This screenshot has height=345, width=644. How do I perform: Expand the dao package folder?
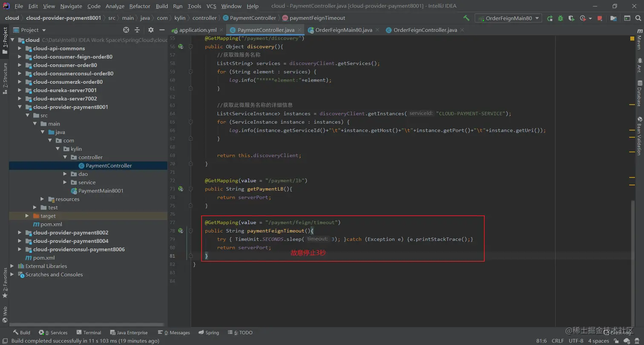click(65, 174)
